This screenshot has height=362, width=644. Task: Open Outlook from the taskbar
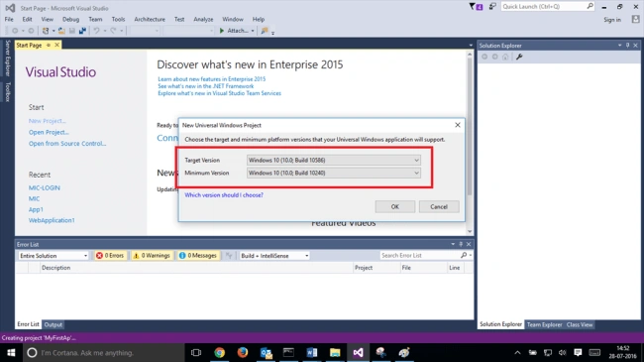click(267, 352)
